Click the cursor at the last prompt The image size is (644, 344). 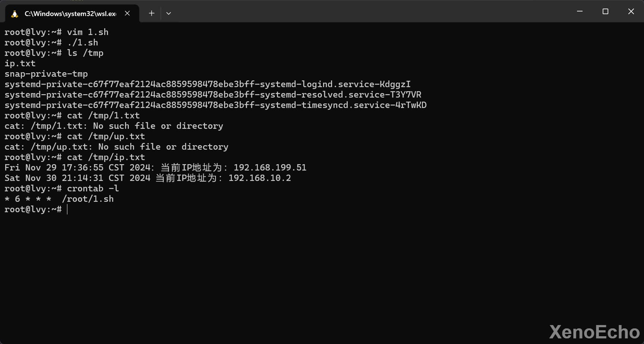pos(67,210)
